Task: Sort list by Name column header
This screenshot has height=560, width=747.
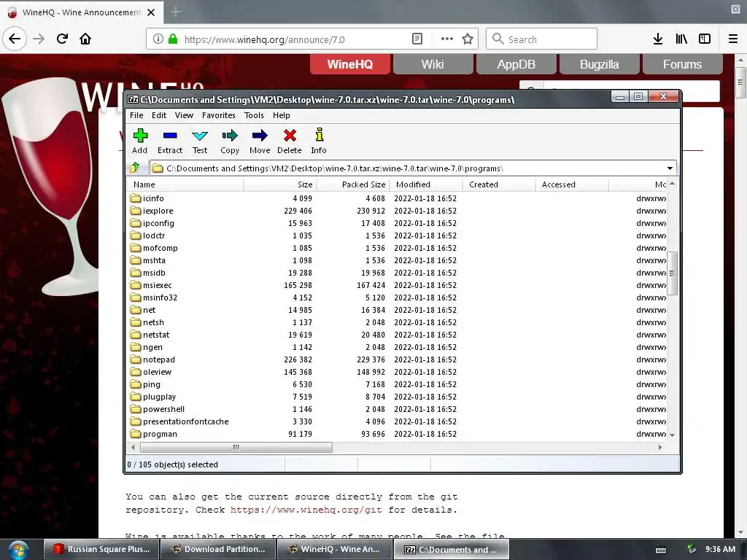Action: pyautogui.click(x=185, y=184)
